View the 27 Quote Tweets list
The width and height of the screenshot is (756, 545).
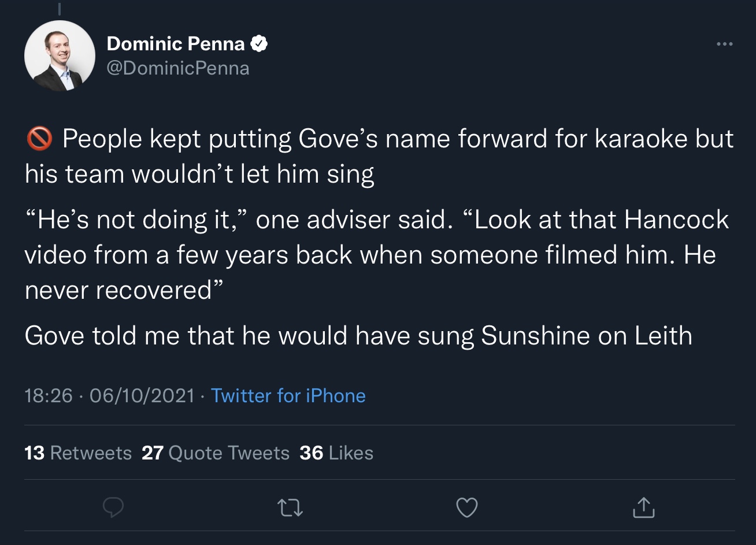point(216,453)
